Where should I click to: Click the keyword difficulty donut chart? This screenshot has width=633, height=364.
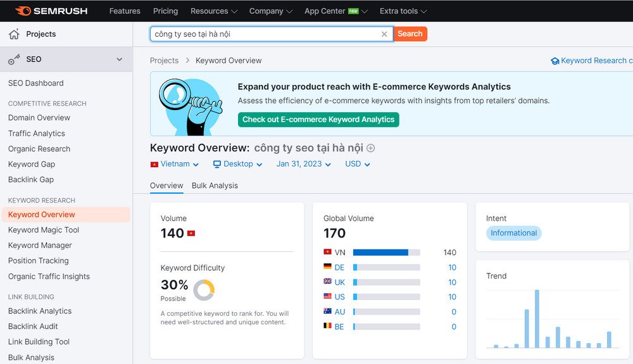204,290
